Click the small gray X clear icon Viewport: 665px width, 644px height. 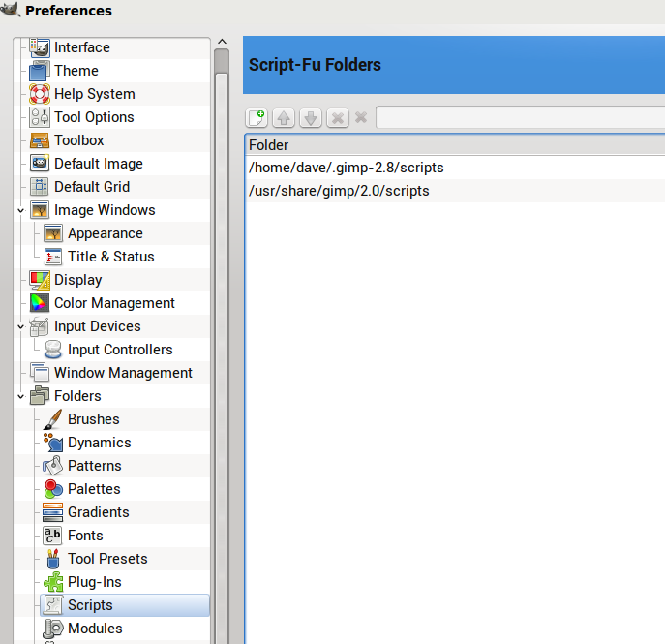tap(361, 117)
